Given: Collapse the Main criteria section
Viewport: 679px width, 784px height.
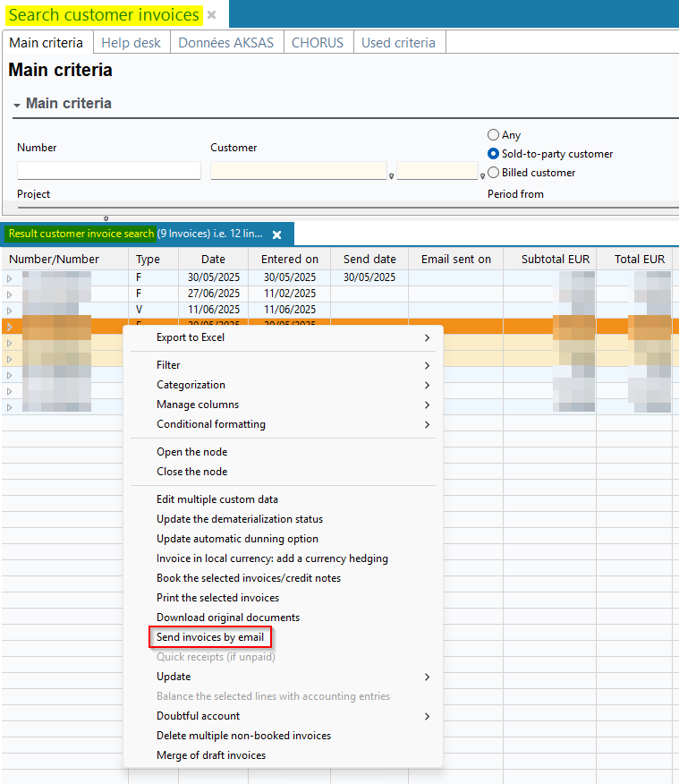Looking at the screenshot, I should pyautogui.click(x=17, y=105).
